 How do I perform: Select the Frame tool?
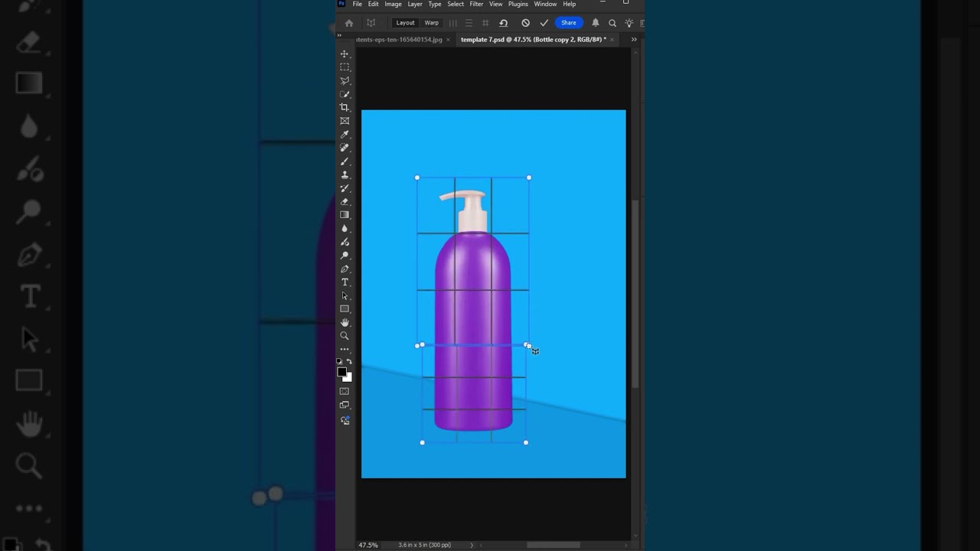[345, 121]
